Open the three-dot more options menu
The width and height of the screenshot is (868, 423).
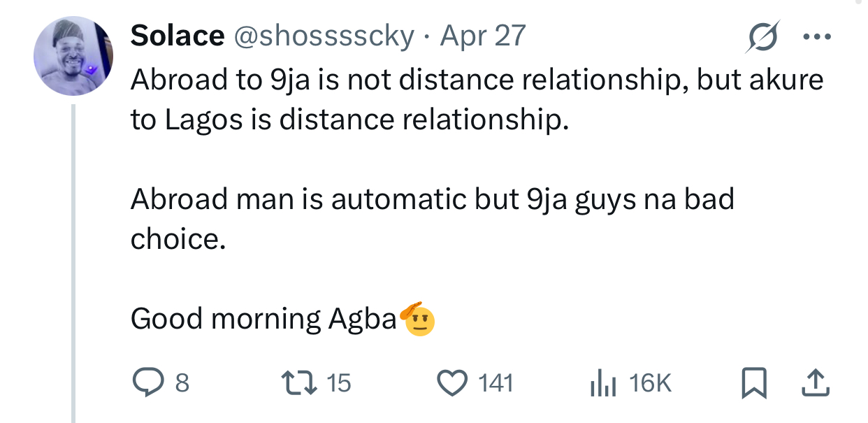(x=816, y=37)
